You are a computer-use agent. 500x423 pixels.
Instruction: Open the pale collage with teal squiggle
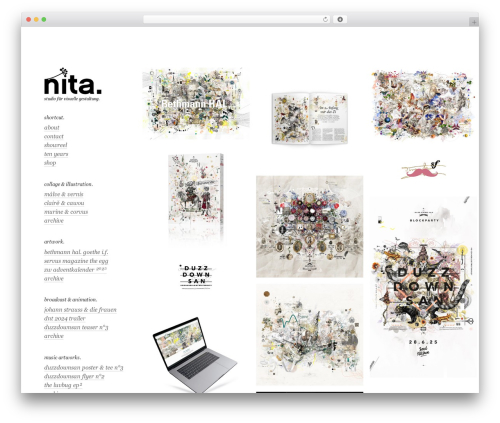[310, 335]
